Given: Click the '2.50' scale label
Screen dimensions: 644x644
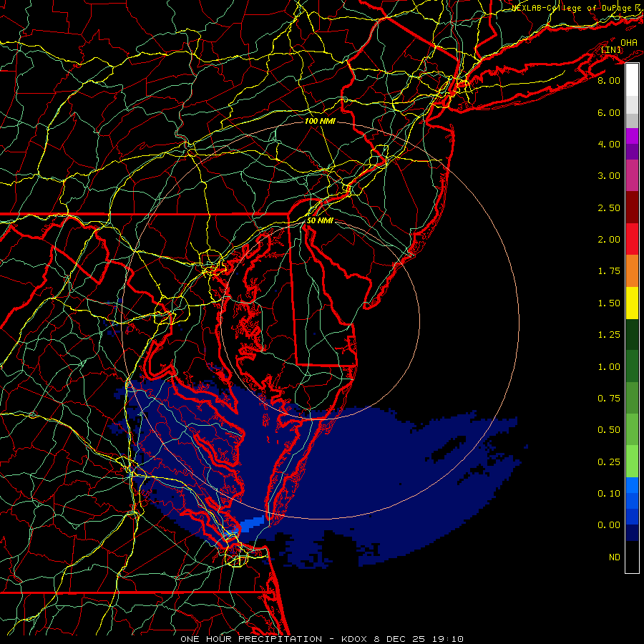Looking at the screenshot, I should pyautogui.click(x=609, y=208).
